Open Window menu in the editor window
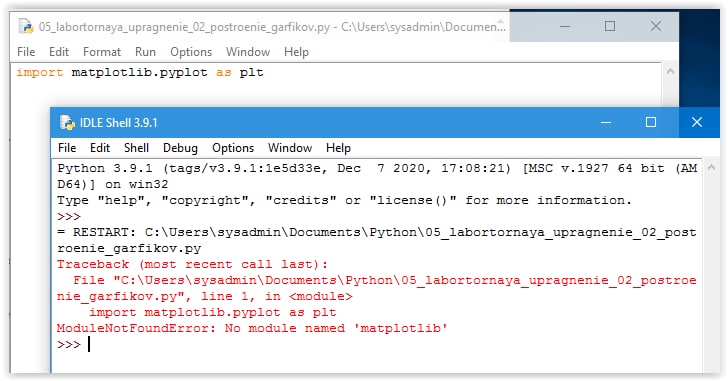 248,52
